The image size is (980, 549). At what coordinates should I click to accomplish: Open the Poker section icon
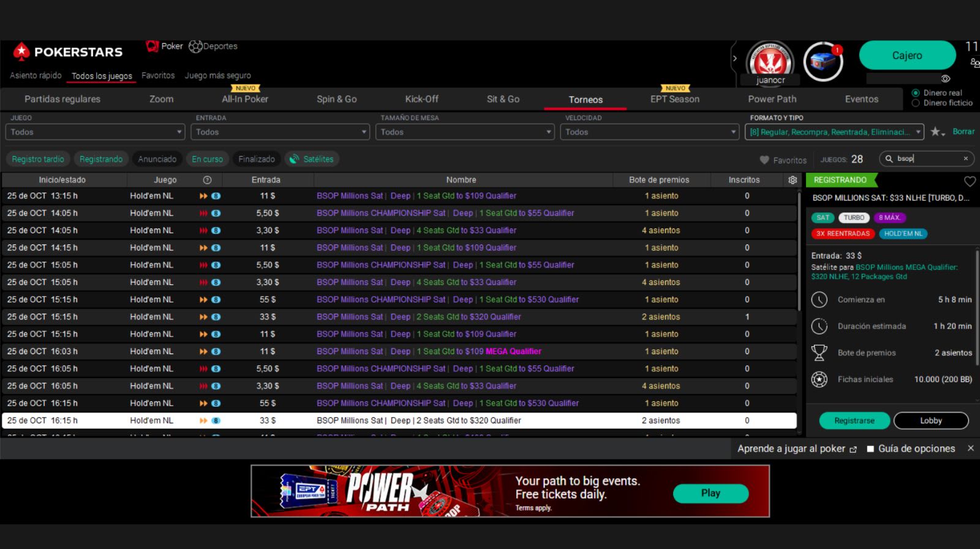point(153,46)
